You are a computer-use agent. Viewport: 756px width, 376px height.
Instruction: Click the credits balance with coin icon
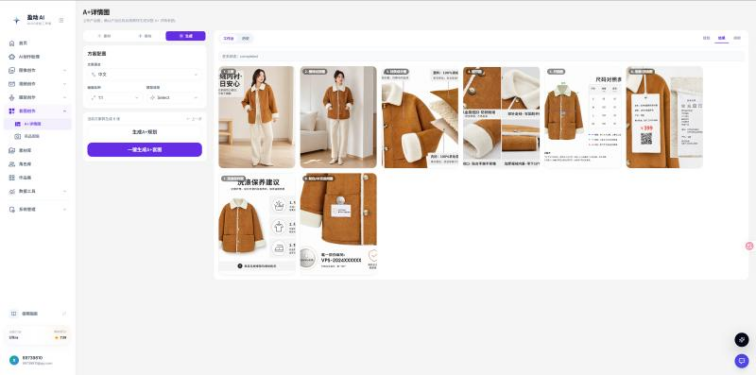coord(61,337)
